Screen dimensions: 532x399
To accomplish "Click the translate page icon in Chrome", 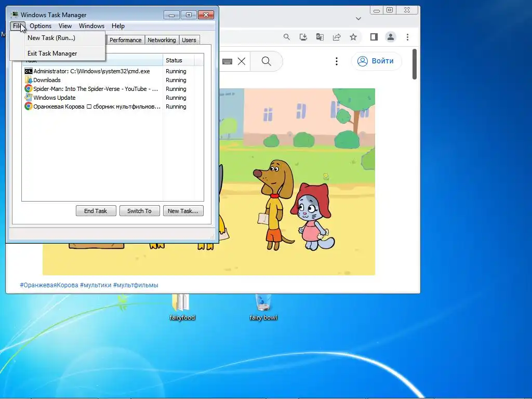I will click(x=320, y=37).
